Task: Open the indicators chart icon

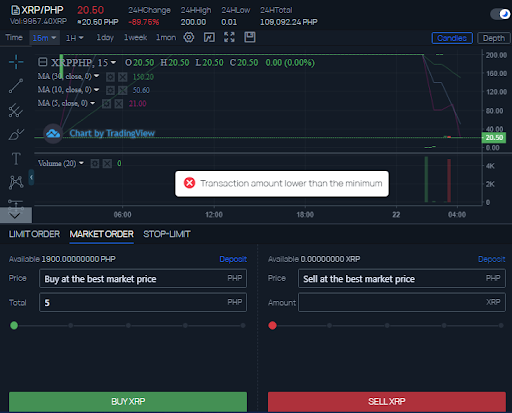Action: pos(209,37)
